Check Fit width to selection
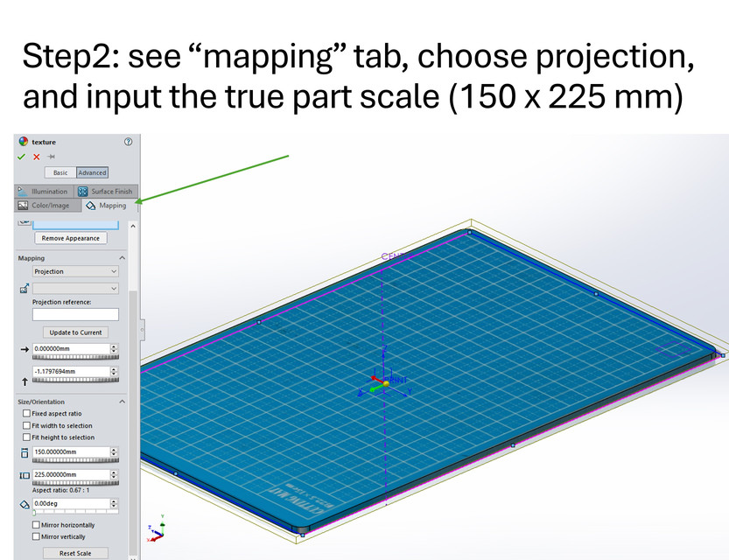 [x=25, y=425]
